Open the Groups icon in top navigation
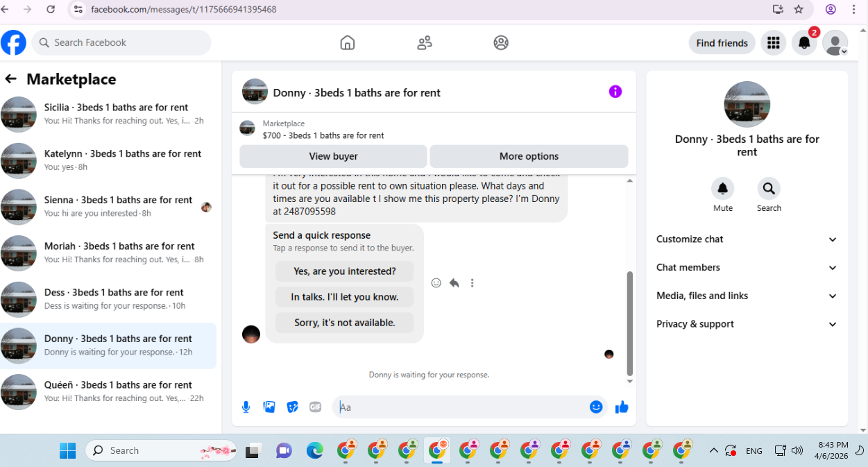The width and height of the screenshot is (868, 467). coord(501,43)
